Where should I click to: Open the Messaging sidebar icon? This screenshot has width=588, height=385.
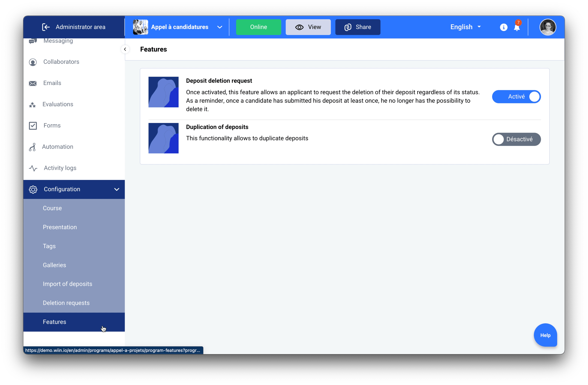(33, 41)
